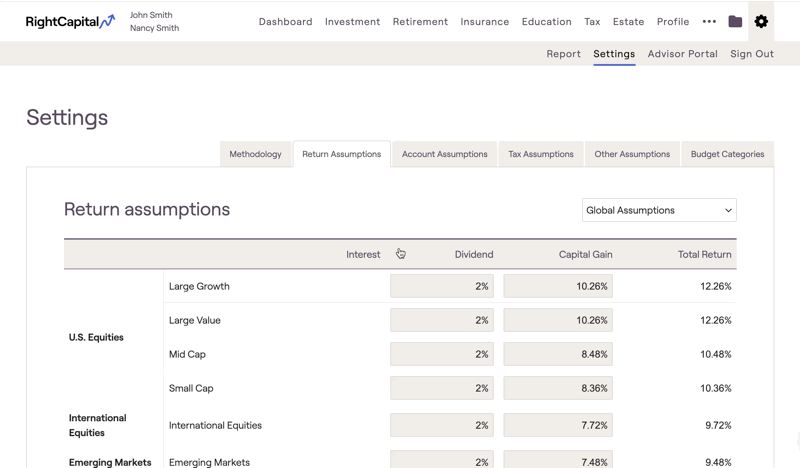Open the Advisor Portal link
This screenshot has height=468, width=800.
click(x=682, y=54)
